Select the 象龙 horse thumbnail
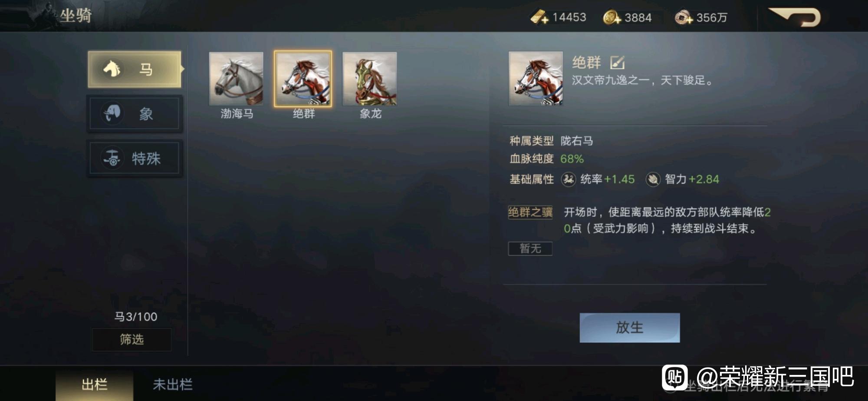 coord(370,79)
